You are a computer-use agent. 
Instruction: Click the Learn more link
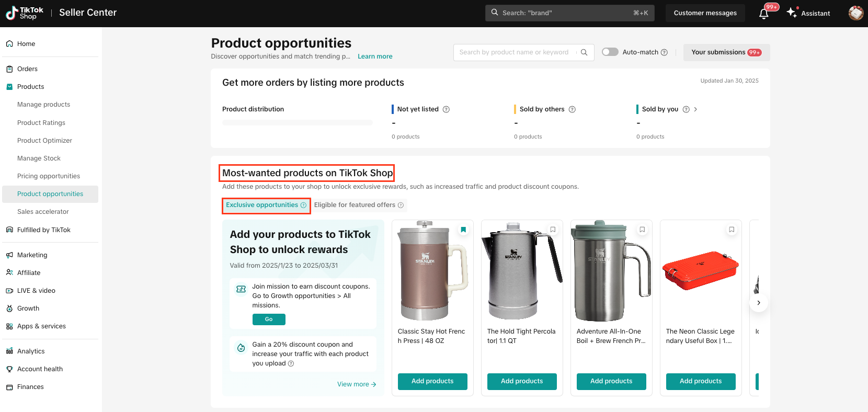pos(375,56)
